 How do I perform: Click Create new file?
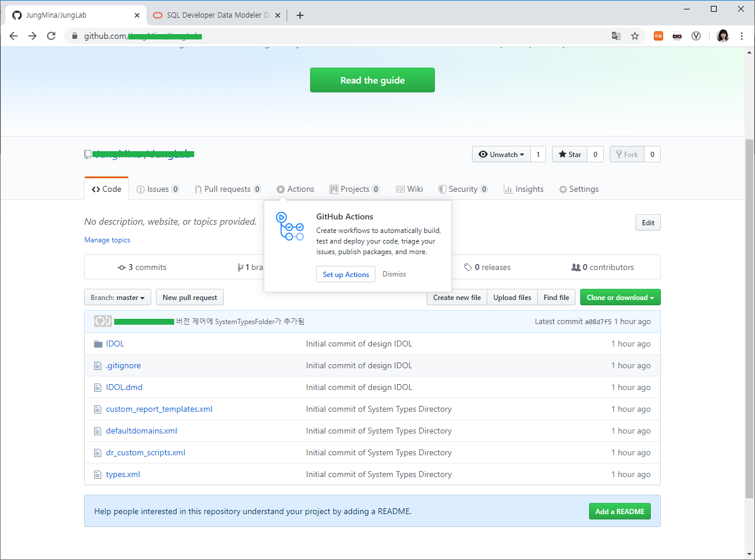(457, 298)
